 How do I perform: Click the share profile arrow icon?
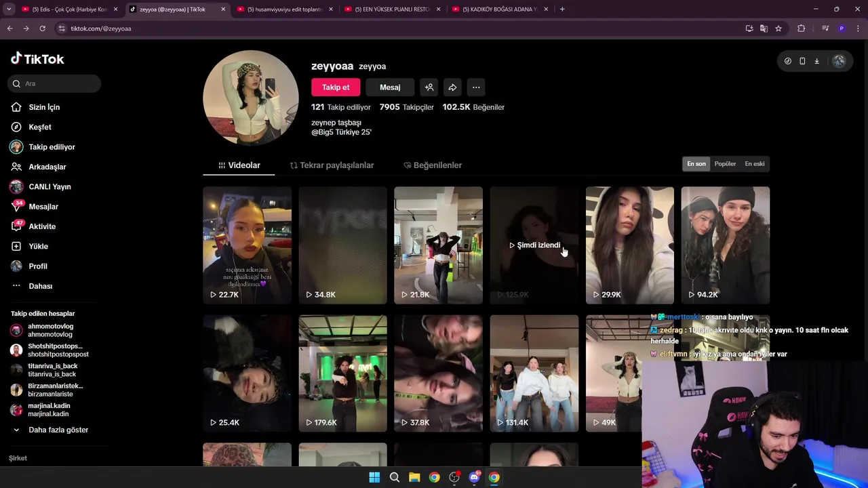(x=452, y=87)
